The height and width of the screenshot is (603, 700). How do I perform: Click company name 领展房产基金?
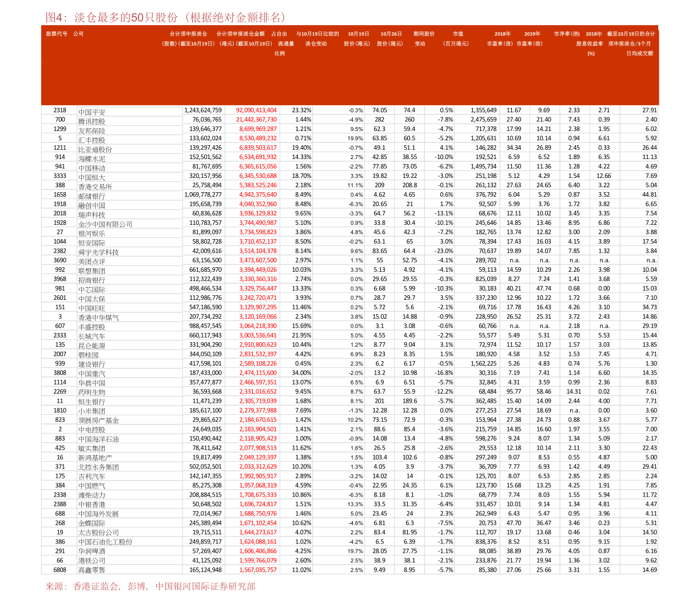pos(99,420)
